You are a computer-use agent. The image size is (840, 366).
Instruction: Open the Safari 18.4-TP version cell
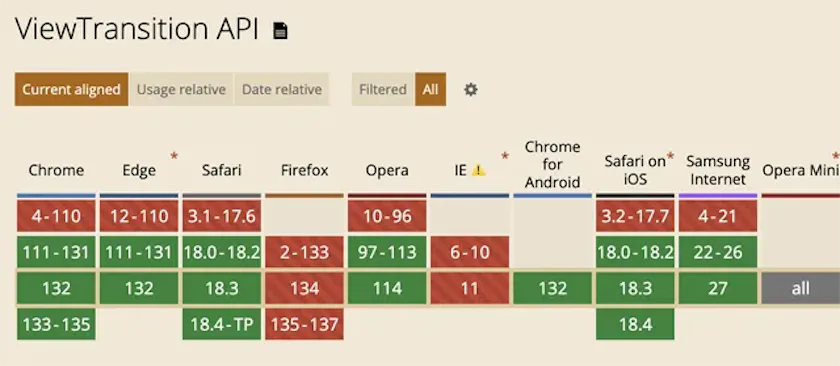222,324
